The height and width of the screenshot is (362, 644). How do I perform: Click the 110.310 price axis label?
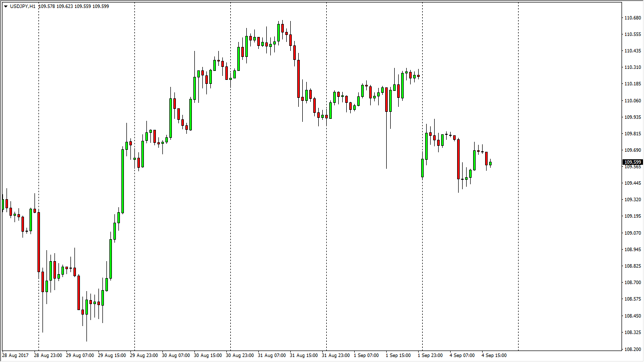click(x=632, y=67)
